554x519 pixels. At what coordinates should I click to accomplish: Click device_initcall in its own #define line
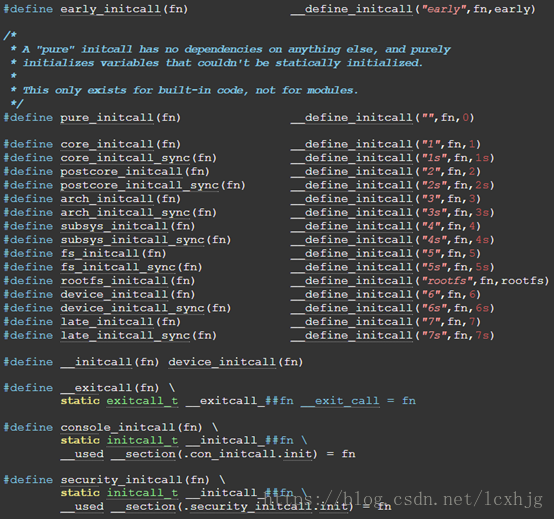coord(114,295)
